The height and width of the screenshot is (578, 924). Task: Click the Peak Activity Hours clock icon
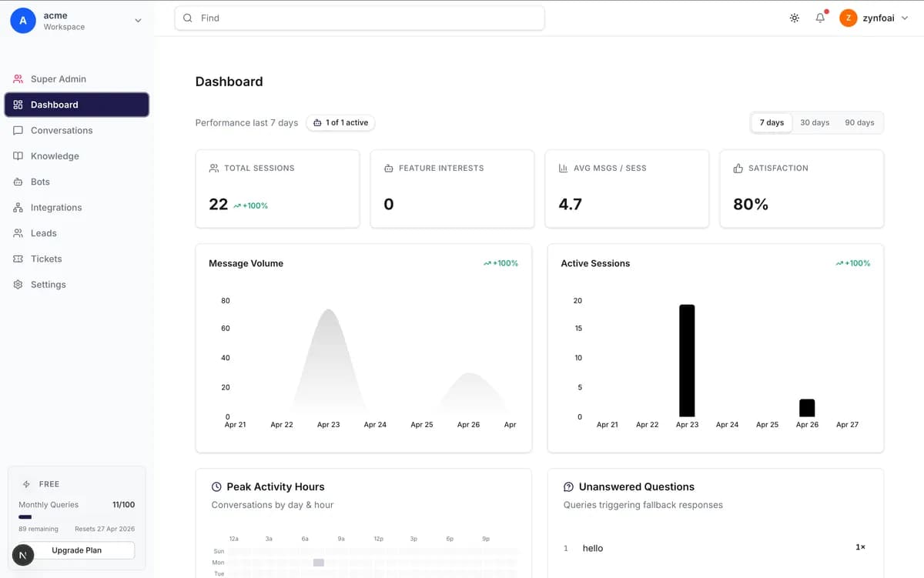coord(217,487)
